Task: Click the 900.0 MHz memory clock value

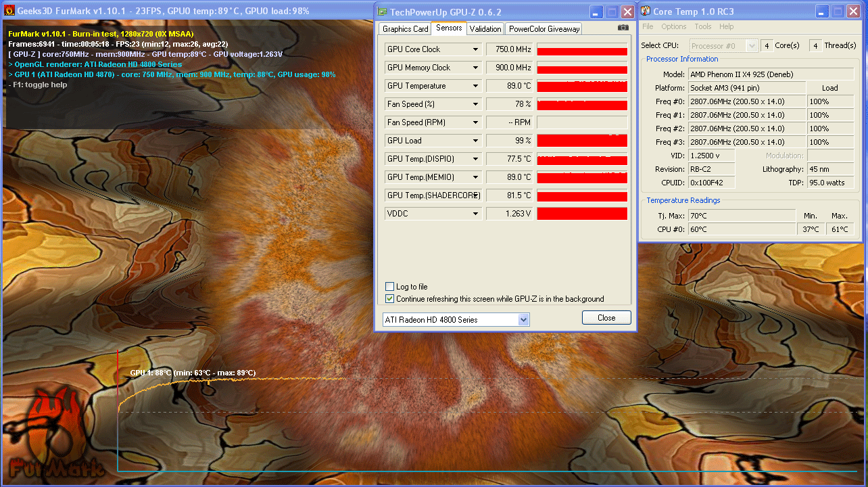Action: [x=509, y=68]
